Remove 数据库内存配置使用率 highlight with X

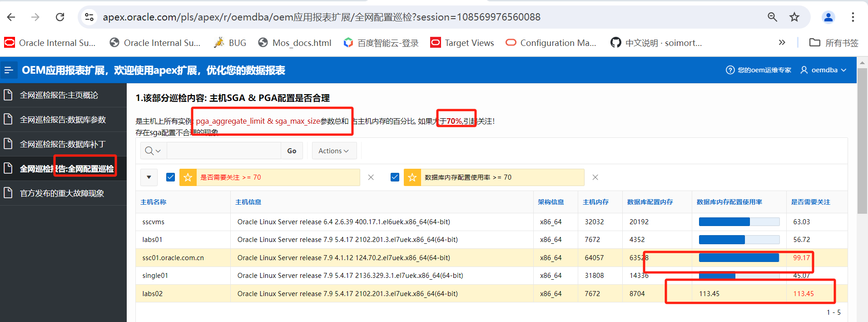click(595, 177)
